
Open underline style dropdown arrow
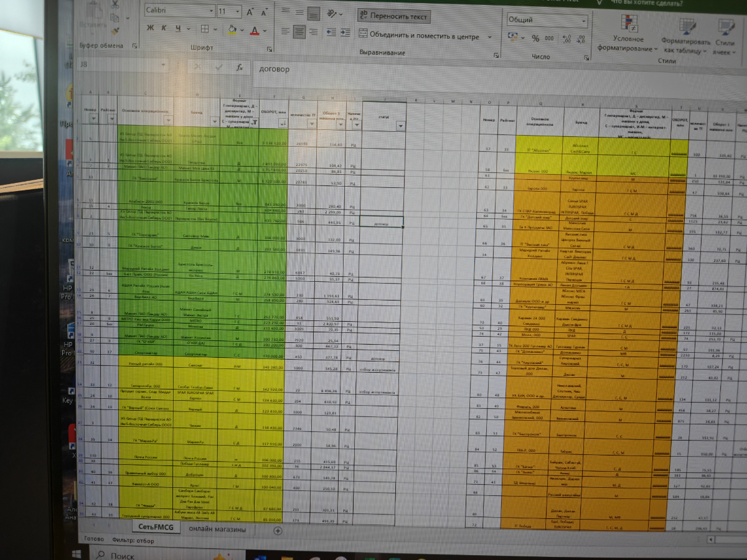pyautogui.click(x=187, y=29)
